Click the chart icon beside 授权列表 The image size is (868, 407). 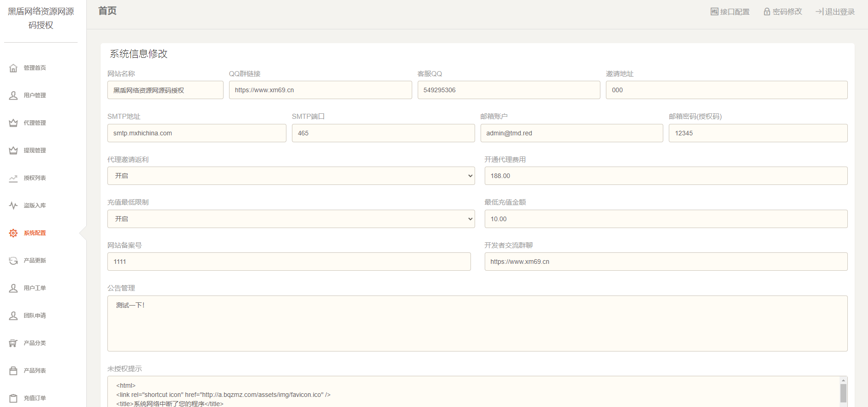pos(13,178)
